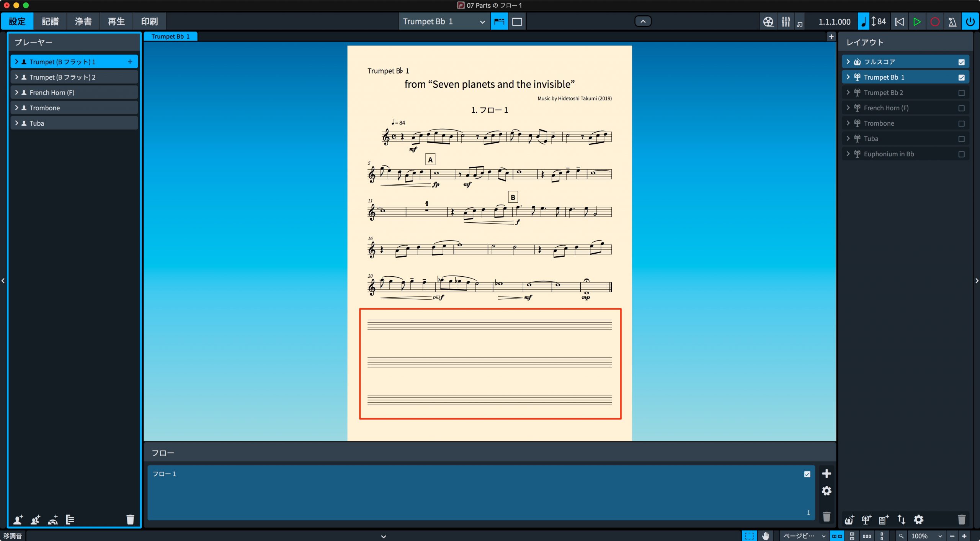Delete the flow with the trash icon

tap(826, 517)
